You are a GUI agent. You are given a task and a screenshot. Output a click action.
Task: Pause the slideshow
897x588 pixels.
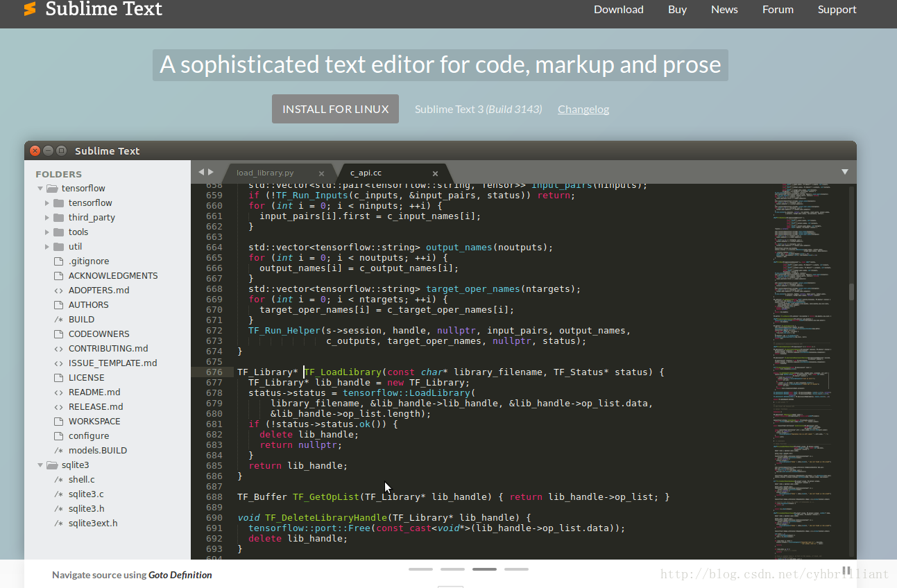(x=846, y=571)
